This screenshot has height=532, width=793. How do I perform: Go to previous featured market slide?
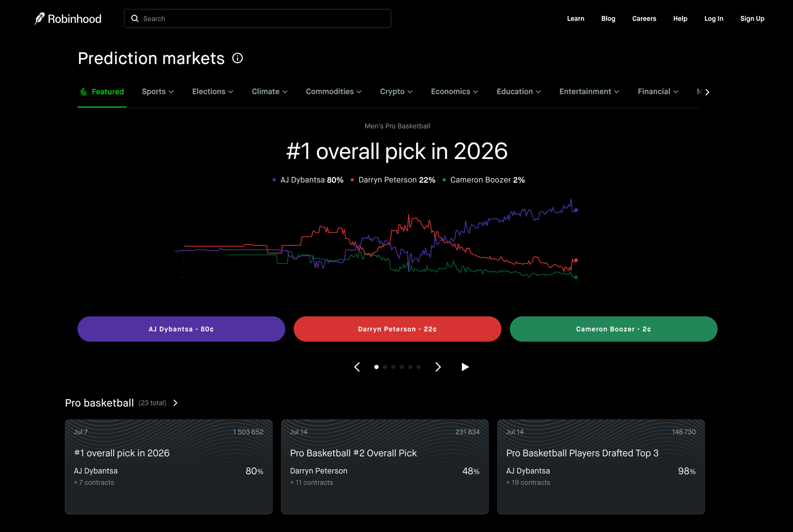[x=357, y=367]
